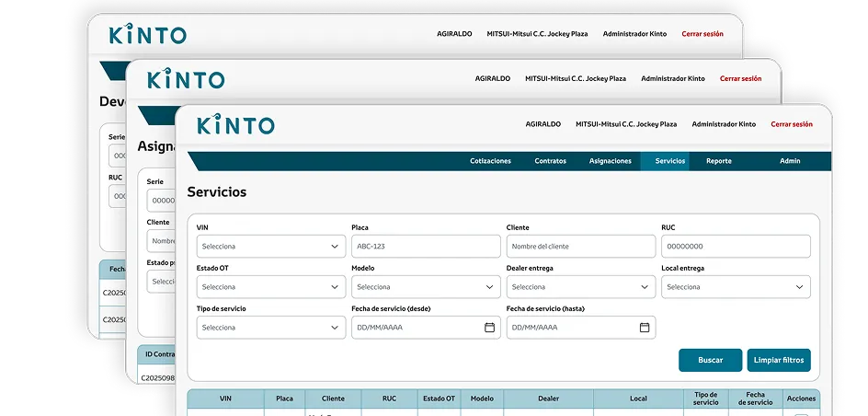The height and width of the screenshot is (416, 868).
Task: Click the VIN column header
Action: coord(225,399)
